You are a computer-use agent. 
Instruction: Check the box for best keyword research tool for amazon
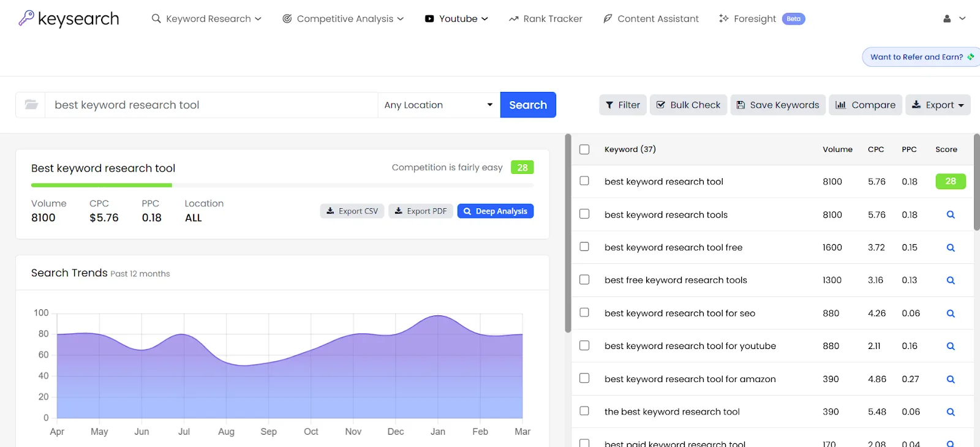[x=584, y=378]
